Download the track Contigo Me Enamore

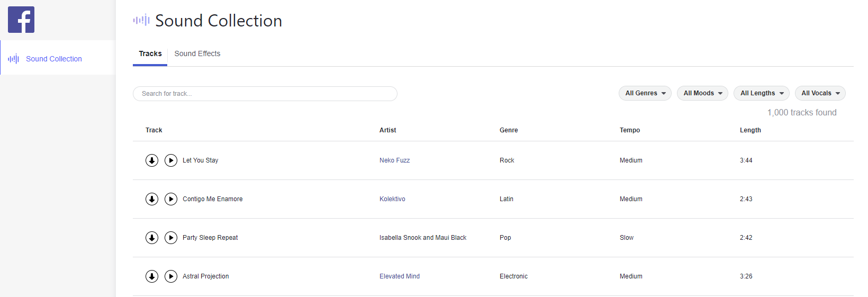tap(152, 199)
